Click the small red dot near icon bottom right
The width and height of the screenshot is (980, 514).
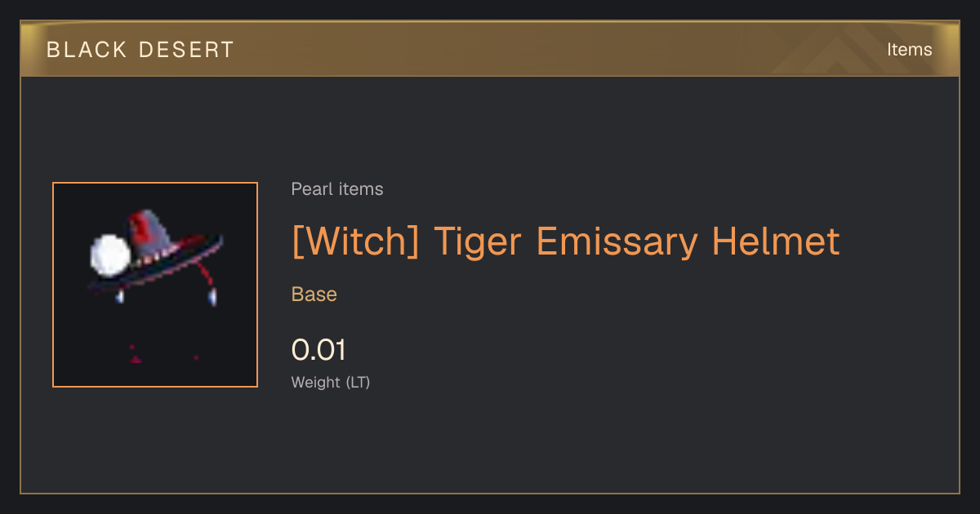[x=196, y=357]
